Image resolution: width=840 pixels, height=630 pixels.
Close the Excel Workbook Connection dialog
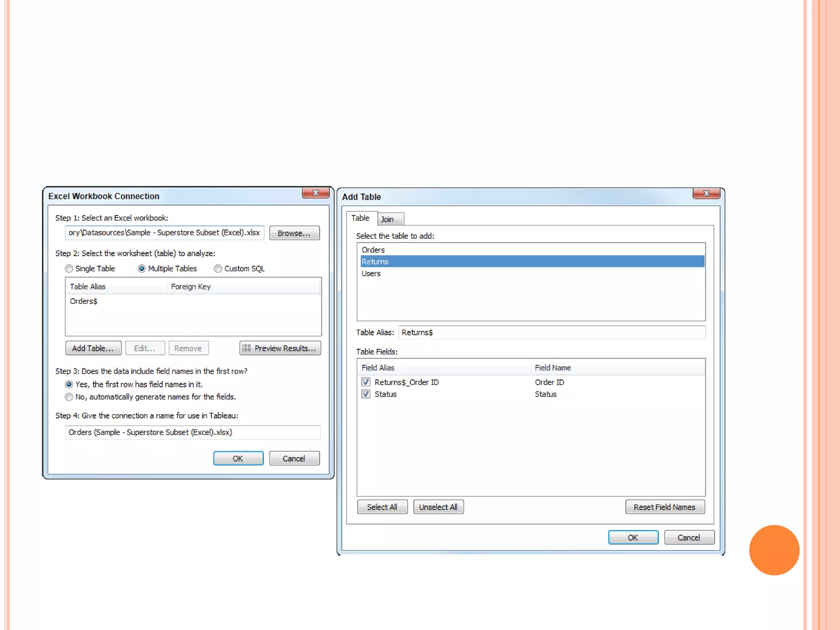tap(315, 193)
